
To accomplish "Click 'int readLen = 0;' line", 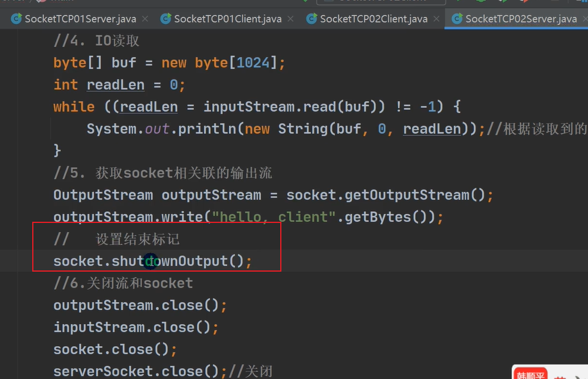I will [119, 85].
